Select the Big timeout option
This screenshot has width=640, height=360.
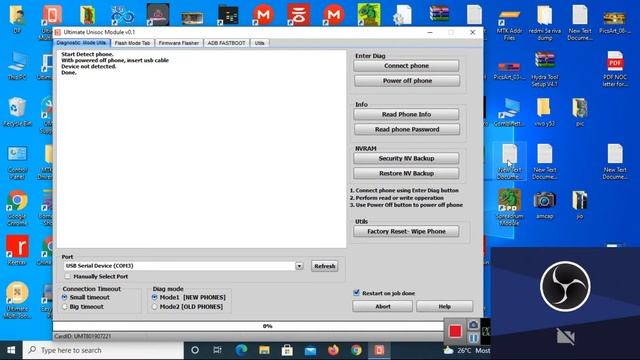[64, 307]
